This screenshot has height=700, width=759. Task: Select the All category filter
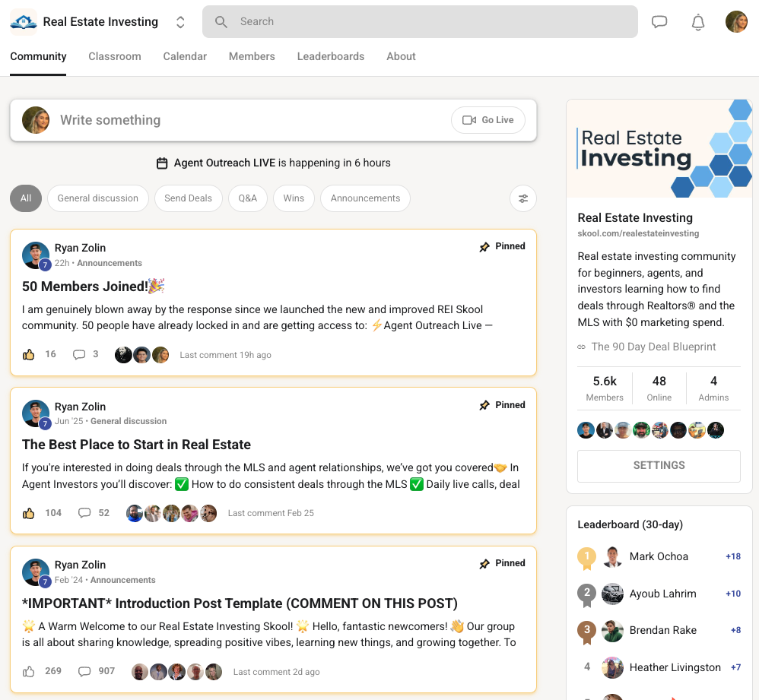(26, 198)
